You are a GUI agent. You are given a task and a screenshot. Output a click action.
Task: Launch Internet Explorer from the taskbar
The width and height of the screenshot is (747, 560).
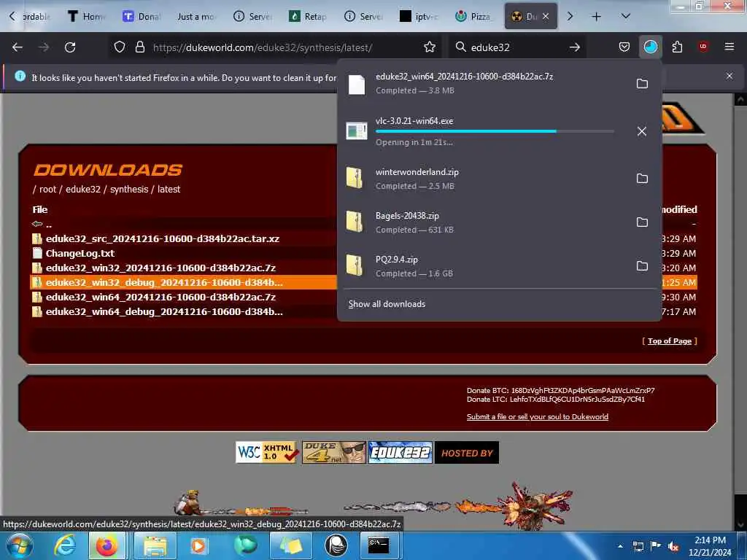coord(65,545)
